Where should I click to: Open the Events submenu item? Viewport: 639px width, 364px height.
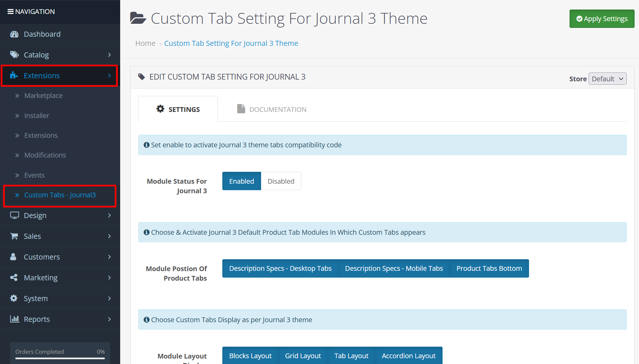point(60,175)
